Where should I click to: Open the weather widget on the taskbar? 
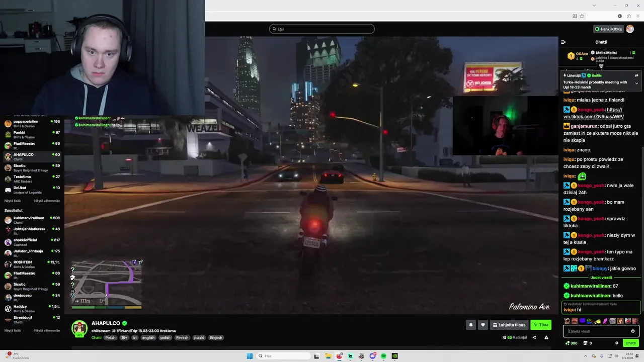click(16, 356)
